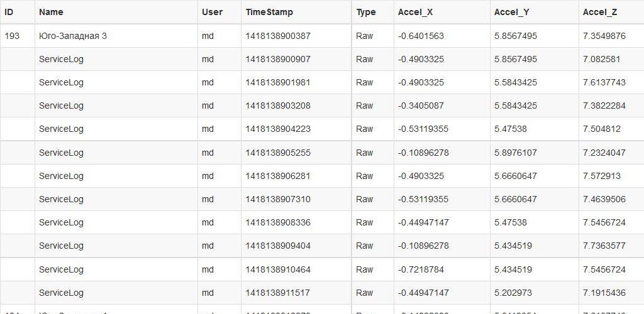Click timestamp 1418138900907

[278, 59]
